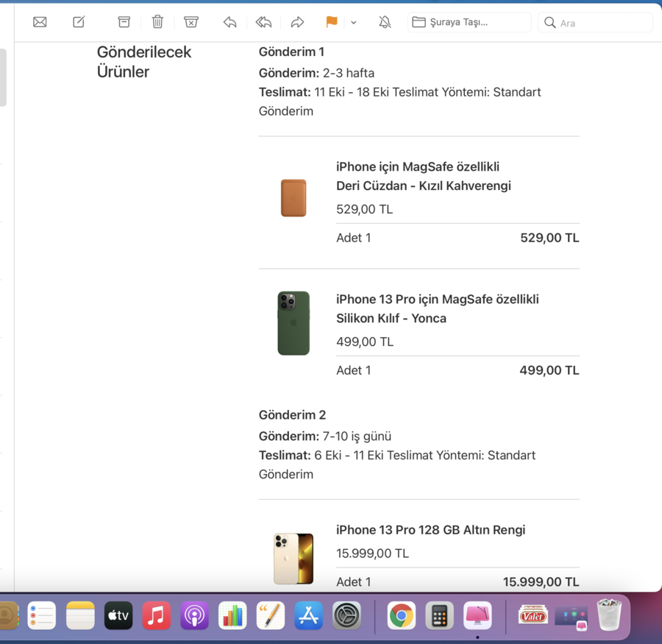Click bold total '529,00 TL'
This screenshot has height=644, width=662.
click(x=549, y=238)
